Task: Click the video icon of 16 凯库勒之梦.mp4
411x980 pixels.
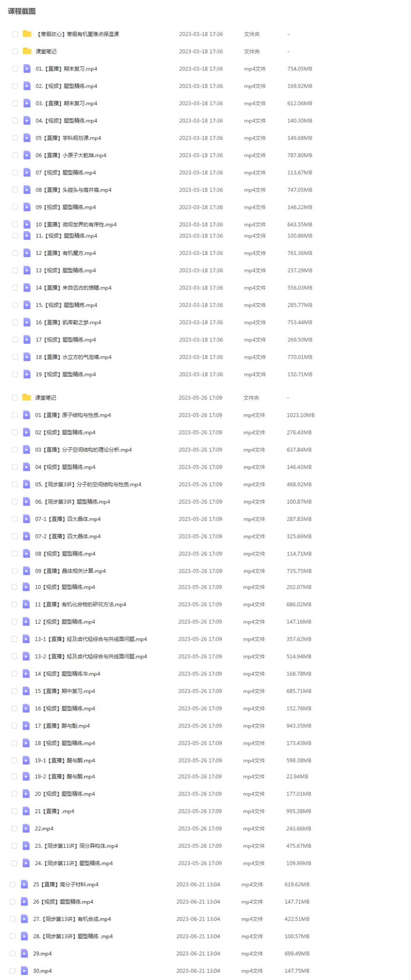Action: tap(27, 322)
